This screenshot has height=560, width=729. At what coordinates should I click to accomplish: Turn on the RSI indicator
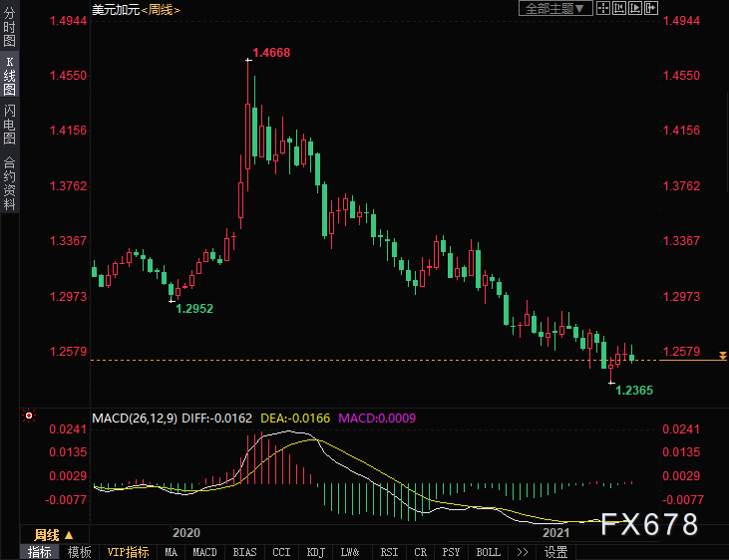(389, 552)
